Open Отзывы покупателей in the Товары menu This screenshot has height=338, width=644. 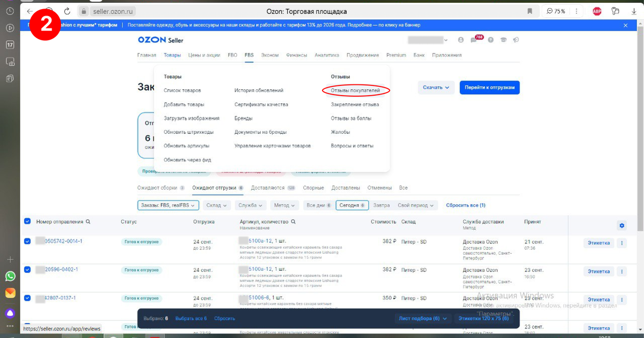click(x=355, y=91)
